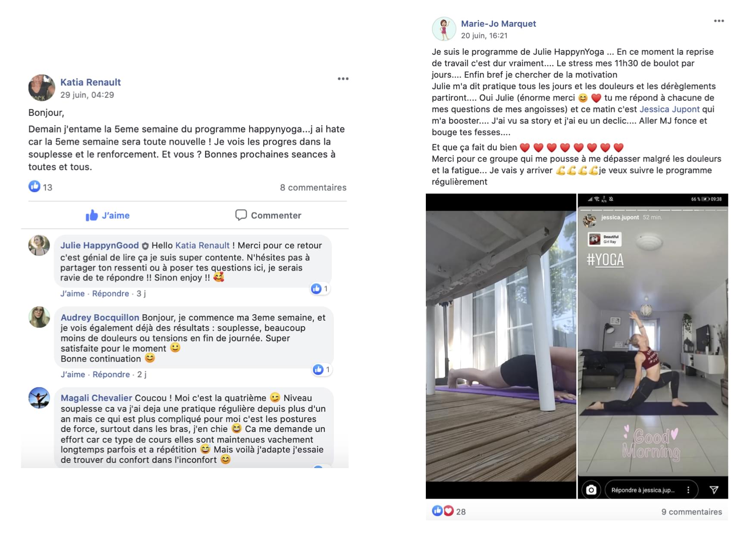Open the options menu on Marie-Jo Marquet's post
Screen dimensions: 756x534
coord(719,21)
